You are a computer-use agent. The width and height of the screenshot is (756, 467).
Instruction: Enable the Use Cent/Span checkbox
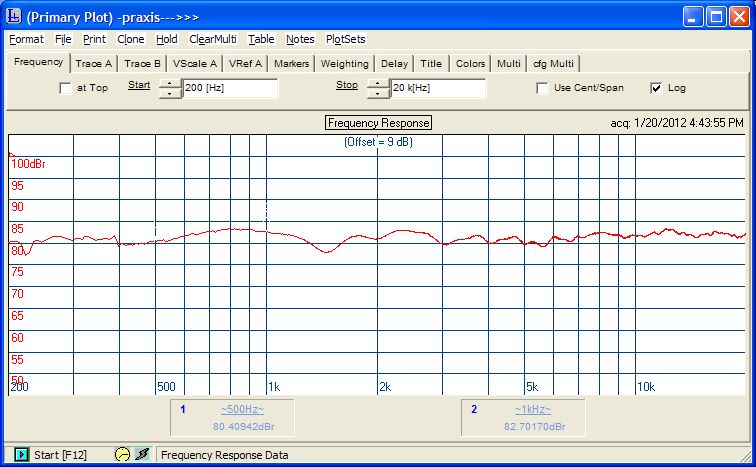point(542,88)
